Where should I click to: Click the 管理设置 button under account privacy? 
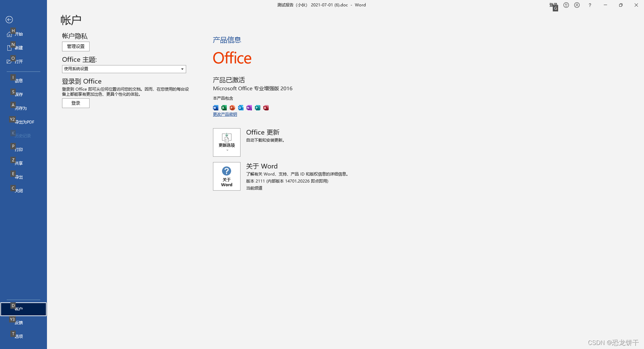click(76, 46)
